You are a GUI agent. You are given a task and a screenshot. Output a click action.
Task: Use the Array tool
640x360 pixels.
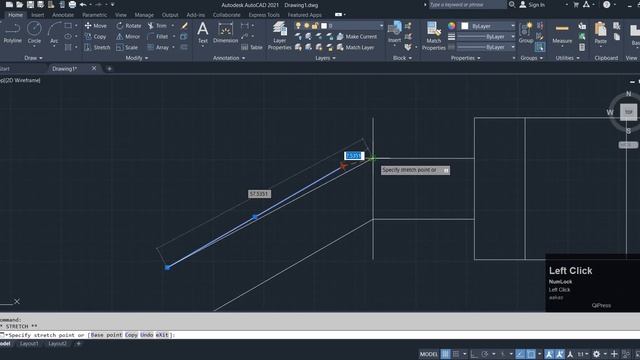pos(158,47)
